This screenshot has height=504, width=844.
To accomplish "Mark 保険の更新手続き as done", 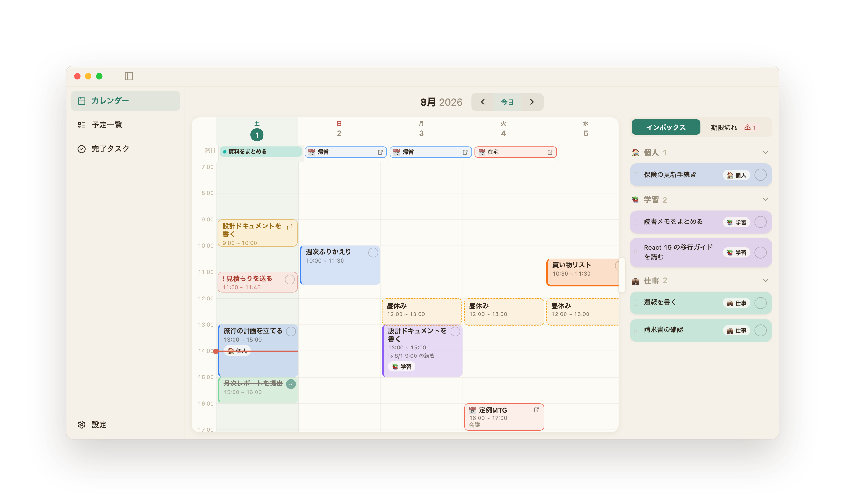I will tap(761, 175).
